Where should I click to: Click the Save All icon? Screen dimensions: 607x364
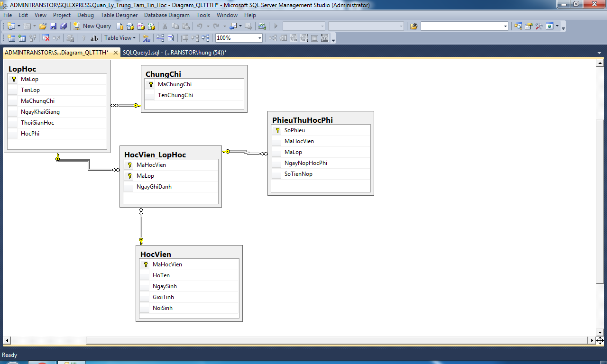[x=63, y=26]
